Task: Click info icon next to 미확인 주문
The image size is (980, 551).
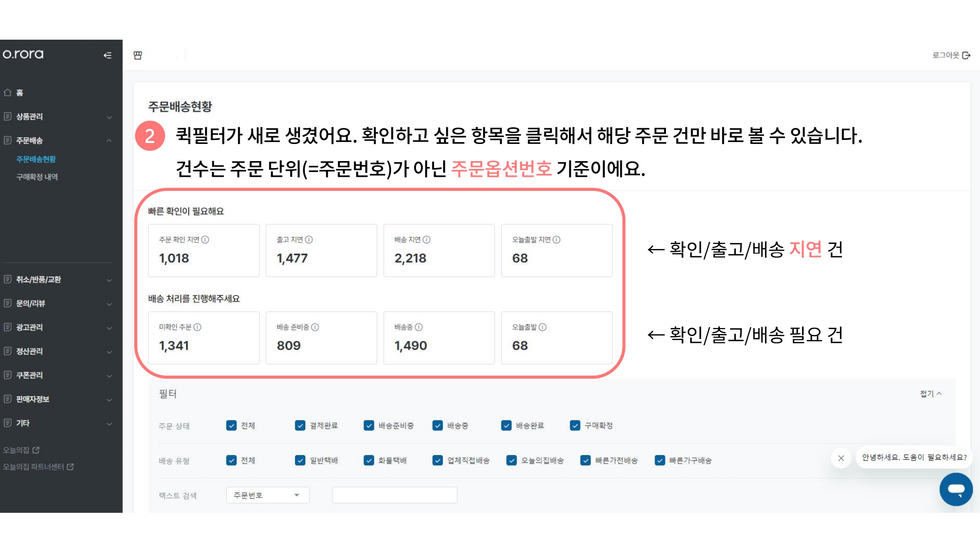Action: tap(197, 327)
